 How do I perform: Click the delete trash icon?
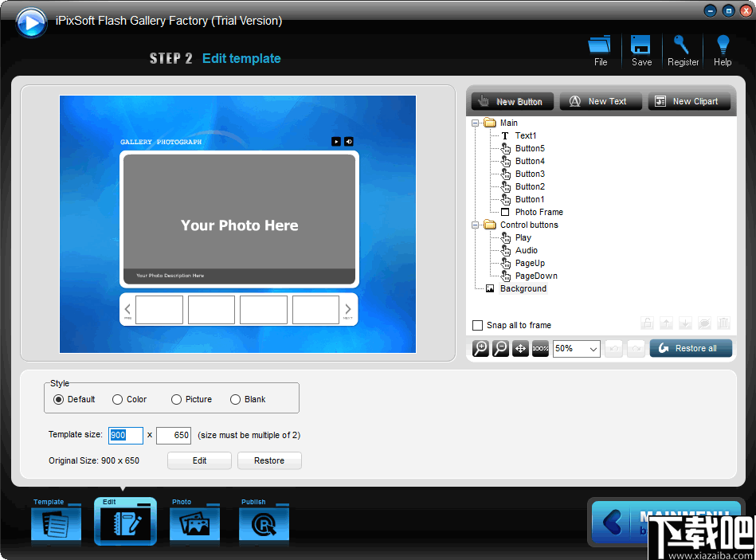(x=723, y=323)
